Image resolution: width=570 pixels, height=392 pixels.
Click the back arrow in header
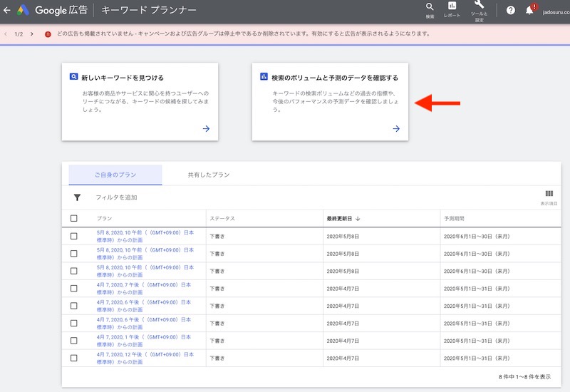tap(7, 11)
